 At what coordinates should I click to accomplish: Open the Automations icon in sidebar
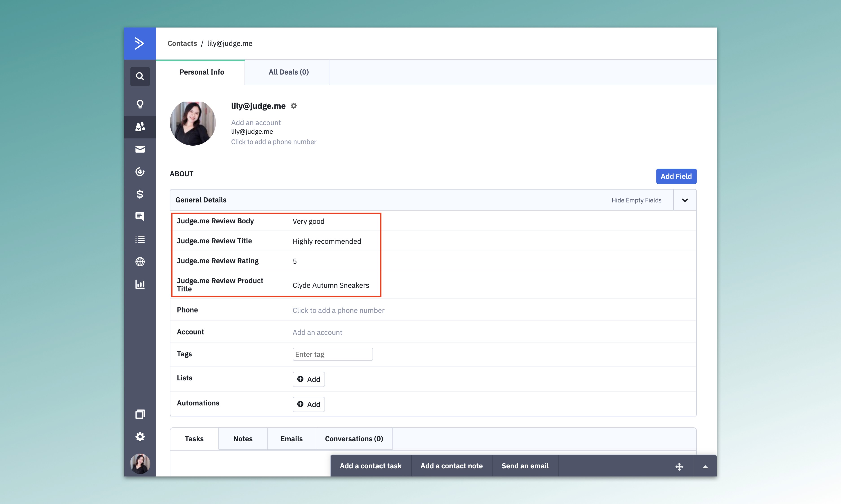coord(140,172)
